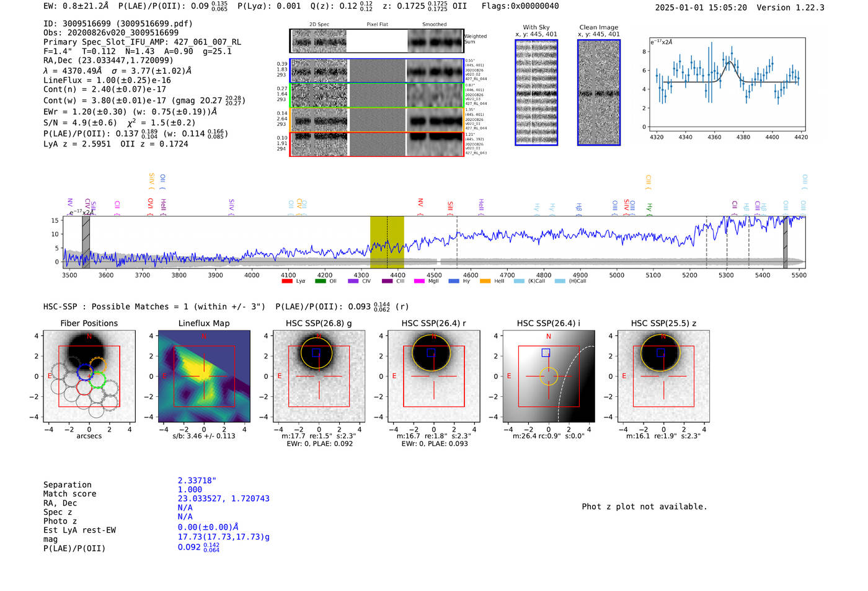Click the Phot z plot not available message

click(x=644, y=507)
